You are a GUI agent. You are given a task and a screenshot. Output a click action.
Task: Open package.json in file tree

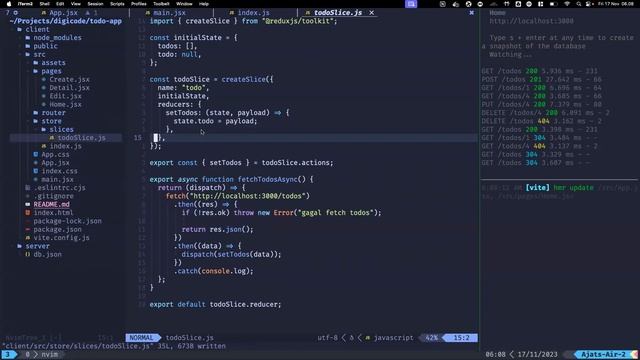[x=57, y=229]
